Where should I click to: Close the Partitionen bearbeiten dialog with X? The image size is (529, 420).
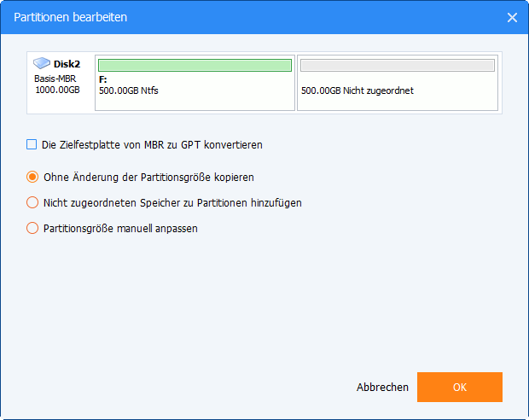(512, 18)
